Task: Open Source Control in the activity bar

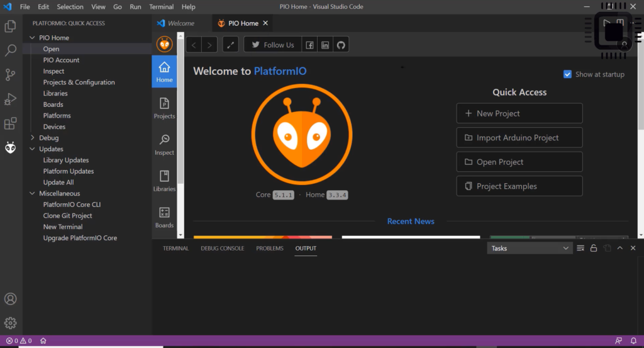Action: (x=10, y=74)
